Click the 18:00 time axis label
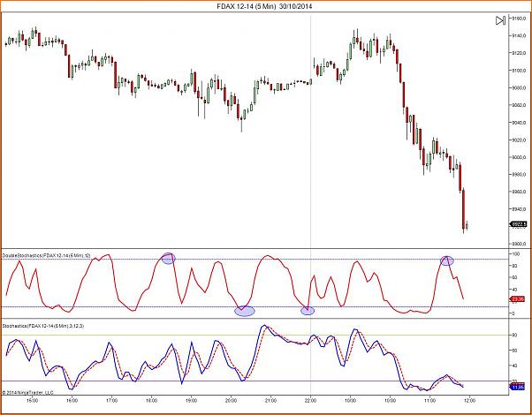This screenshot has width=532, height=415. tap(151, 400)
